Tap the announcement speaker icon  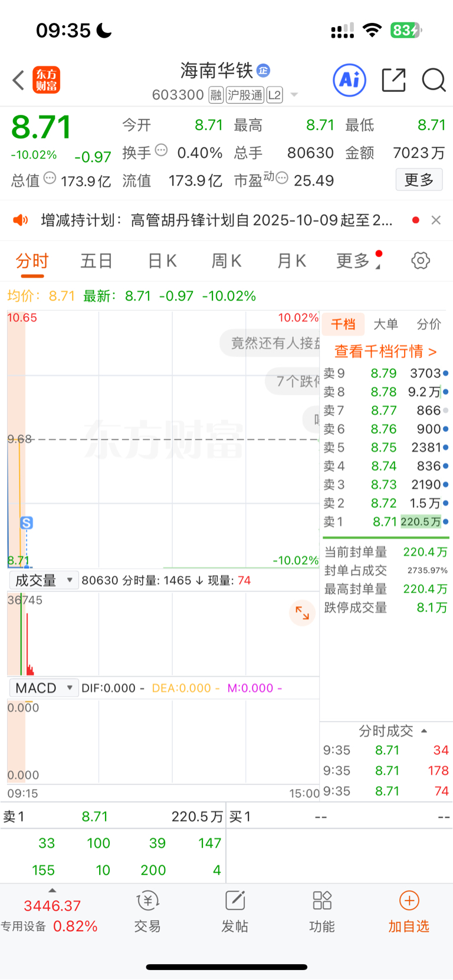(21, 220)
